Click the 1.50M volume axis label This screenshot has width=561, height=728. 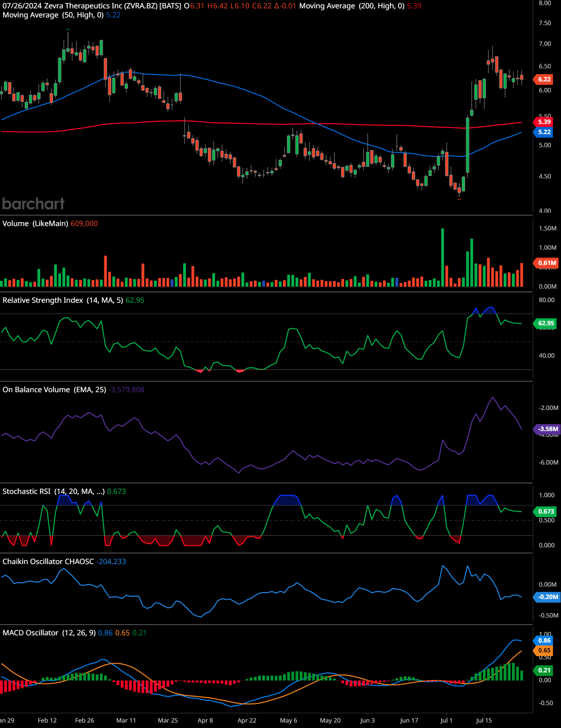pos(548,228)
